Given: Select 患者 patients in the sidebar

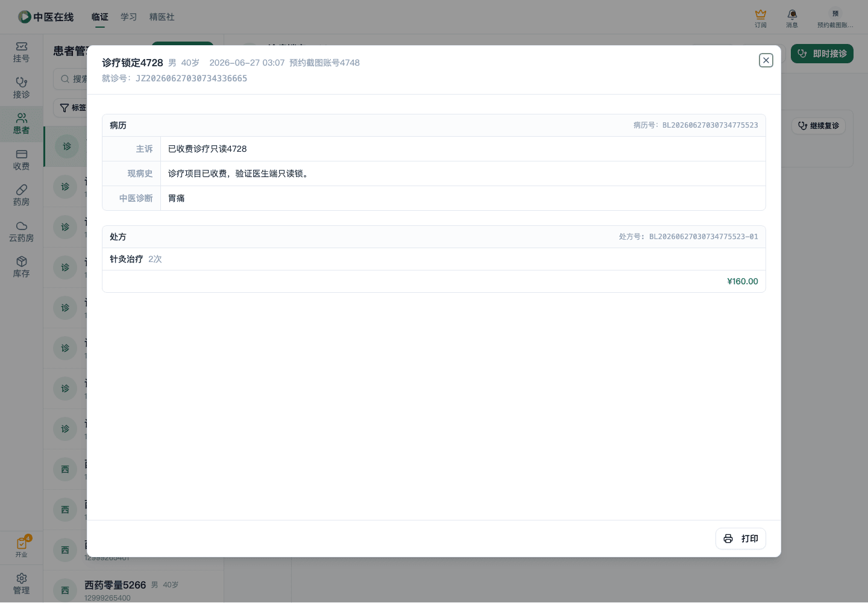Looking at the screenshot, I should tap(22, 124).
